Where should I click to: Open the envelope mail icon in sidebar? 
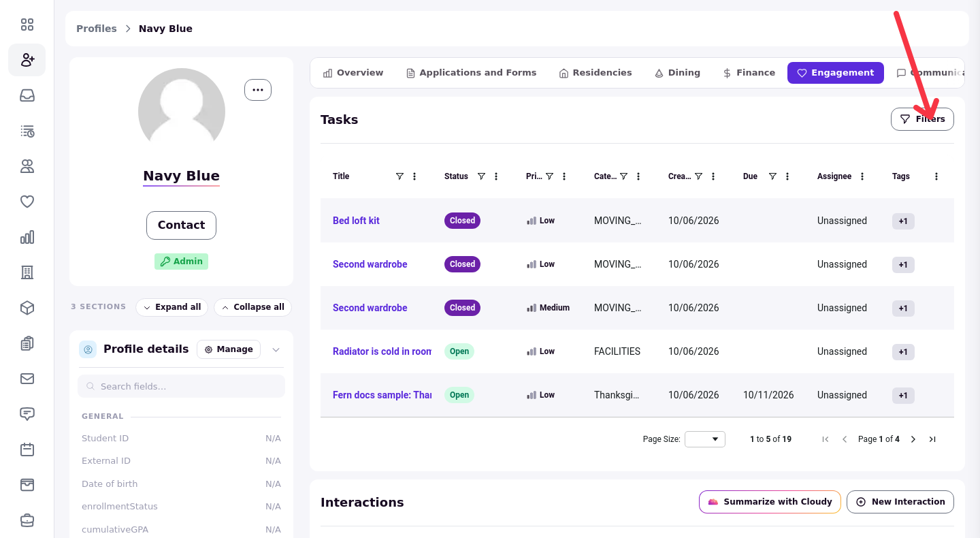coord(27,379)
